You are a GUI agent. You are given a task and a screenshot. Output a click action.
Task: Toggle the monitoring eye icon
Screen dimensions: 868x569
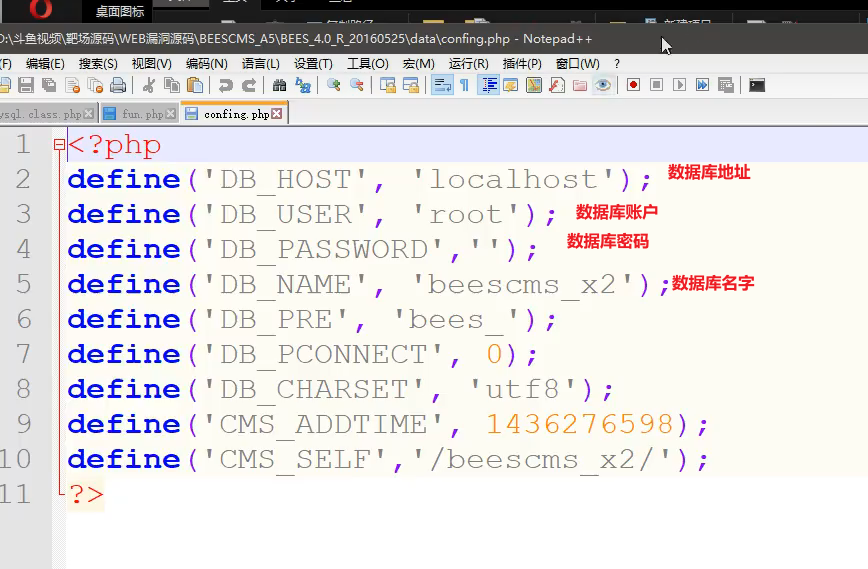[602, 86]
